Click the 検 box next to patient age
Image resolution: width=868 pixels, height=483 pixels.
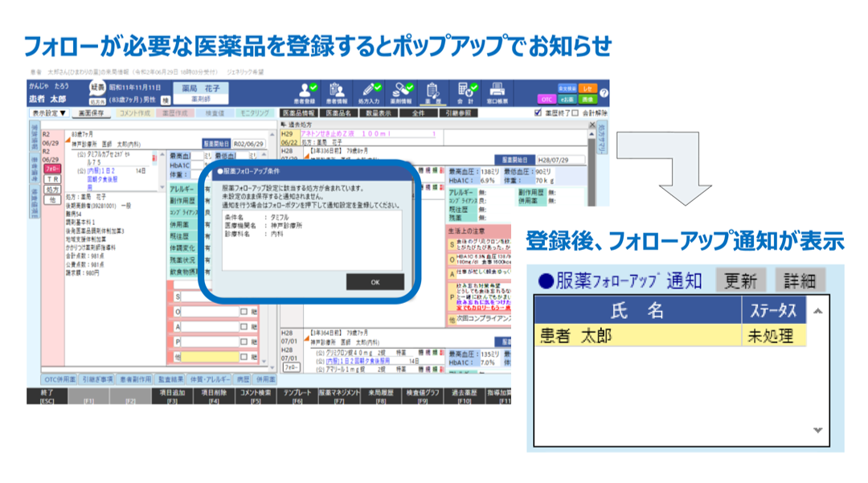(x=165, y=100)
